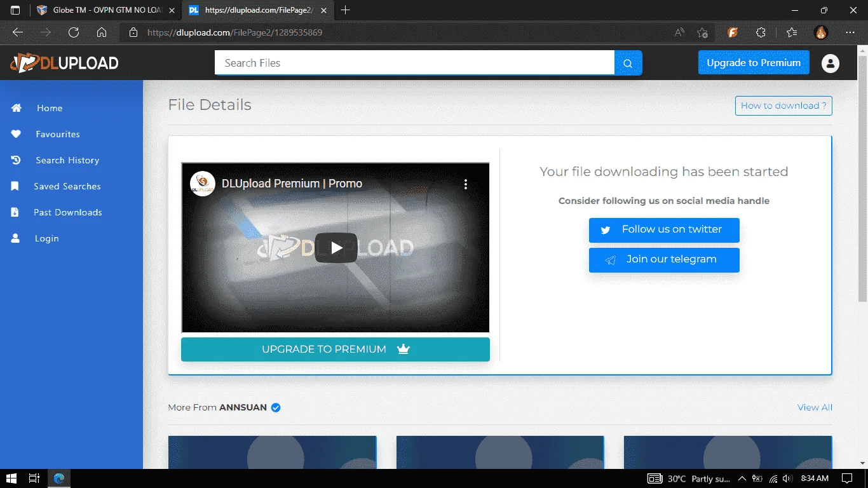The image size is (868, 488).
Task: Click the ANNSUAN uploader name
Action: point(243,407)
